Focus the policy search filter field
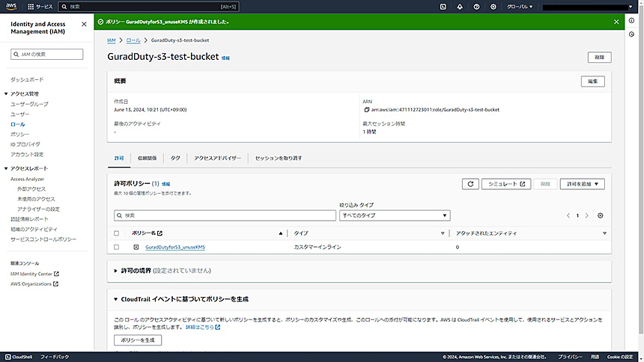Screen dimensions: 644x362 click(x=225, y=215)
